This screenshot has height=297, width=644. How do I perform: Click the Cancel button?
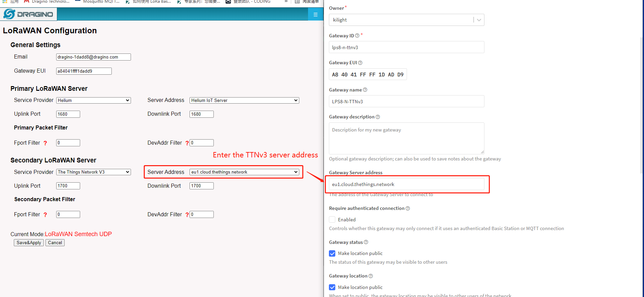pos(55,243)
